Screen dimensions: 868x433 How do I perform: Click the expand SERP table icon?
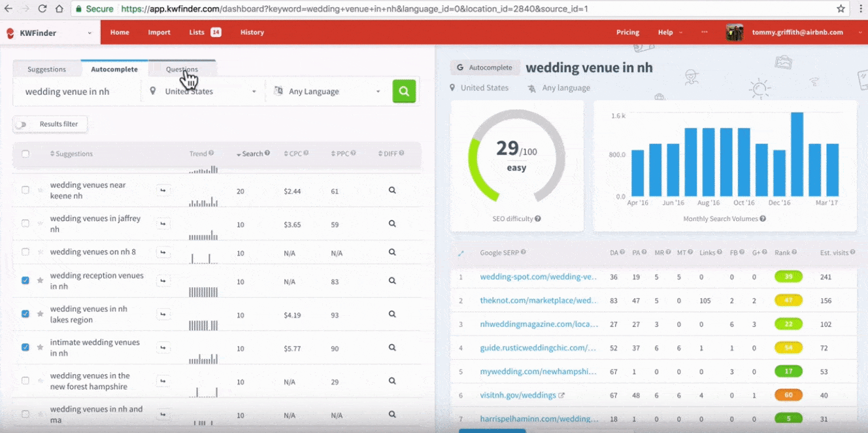pyautogui.click(x=461, y=252)
